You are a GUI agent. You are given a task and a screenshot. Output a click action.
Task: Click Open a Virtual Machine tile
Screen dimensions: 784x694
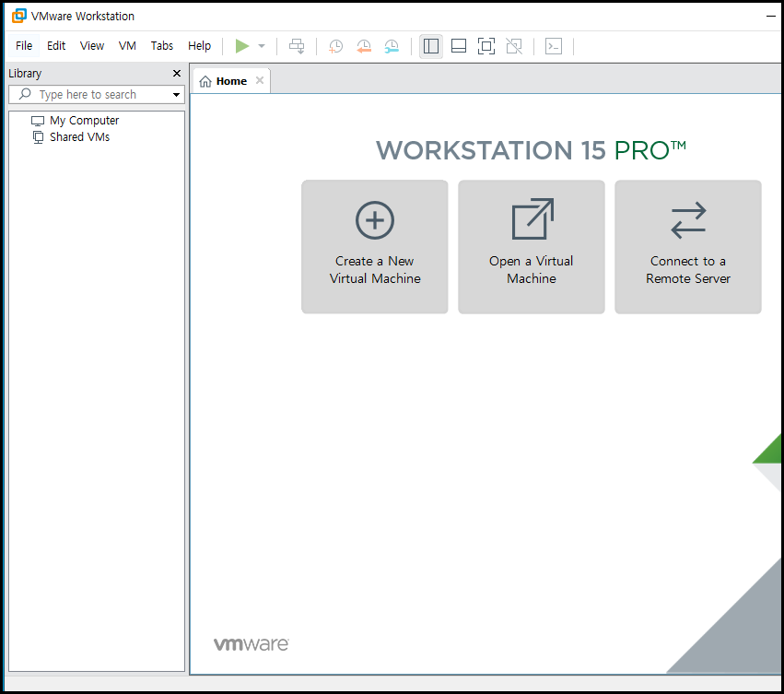coord(532,247)
